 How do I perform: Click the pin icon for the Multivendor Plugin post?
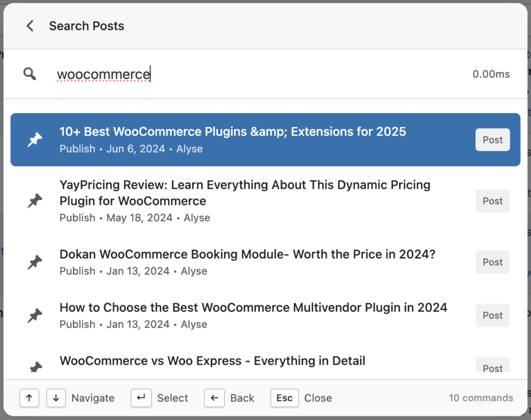[x=34, y=315]
